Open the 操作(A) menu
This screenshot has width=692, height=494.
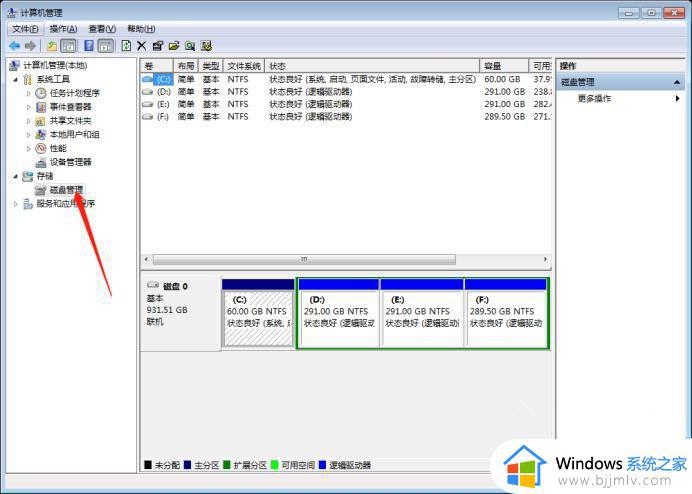64,29
